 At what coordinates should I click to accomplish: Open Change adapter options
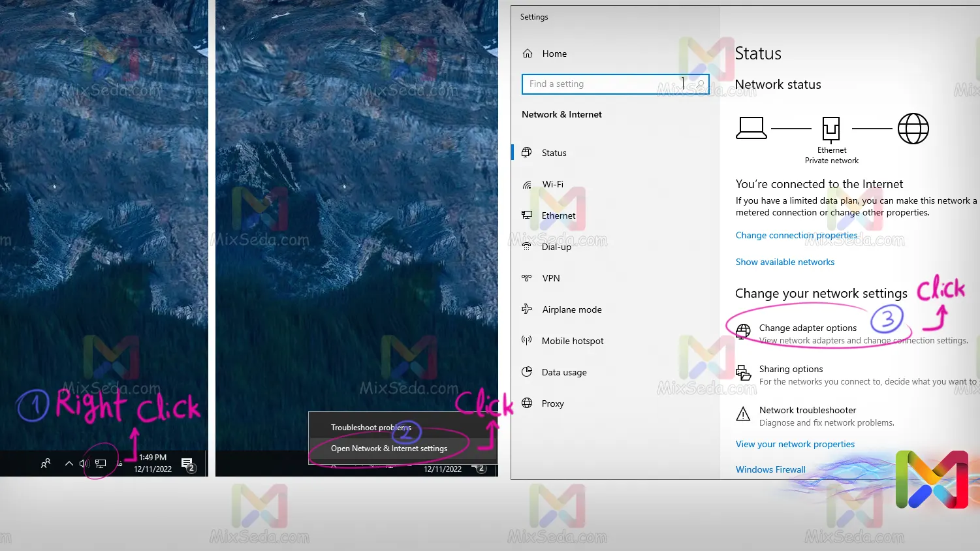coord(808,328)
